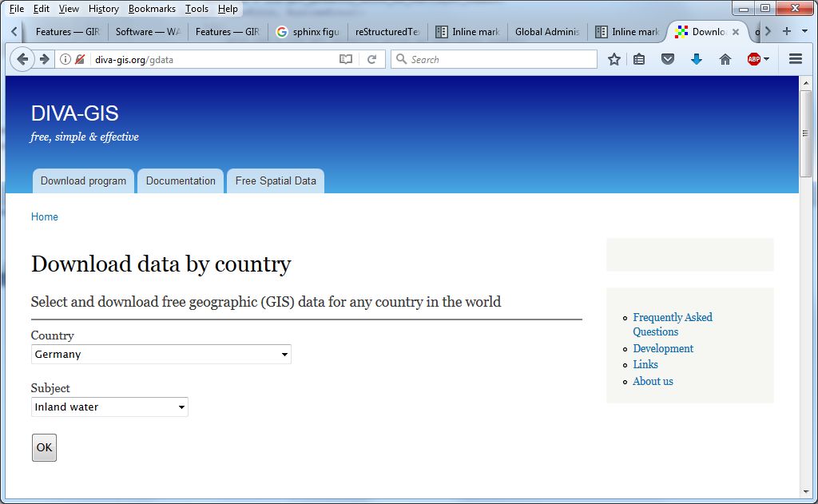The width and height of the screenshot is (818, 504).
Task: Open the Edit menu
Action: click(42, 9)
